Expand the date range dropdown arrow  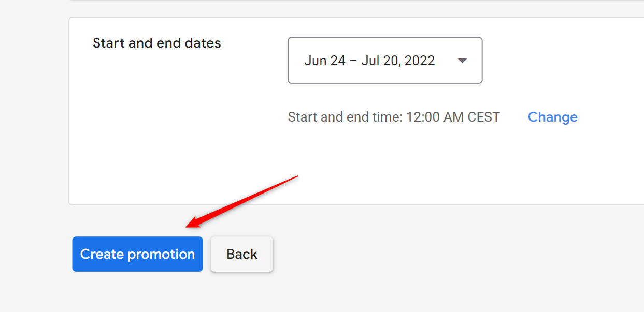(x=463, y=61)
